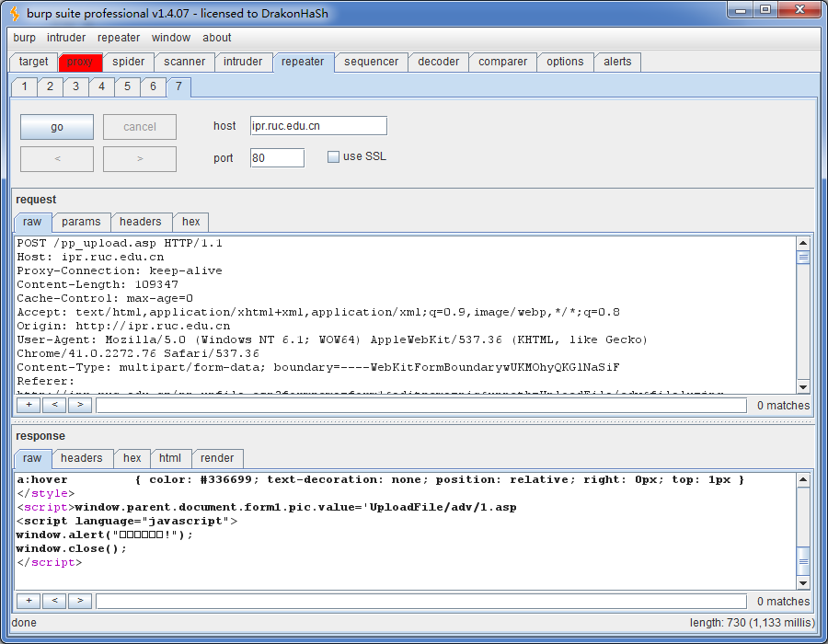828x644 pixels.
Task: Click the host input field
Action: 318,126
